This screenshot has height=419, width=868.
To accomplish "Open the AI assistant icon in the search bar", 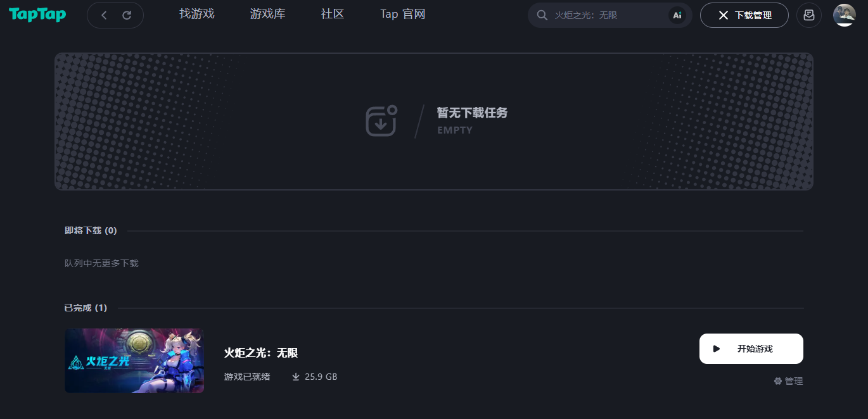I will pyautogui.click(x=677, y=15).
